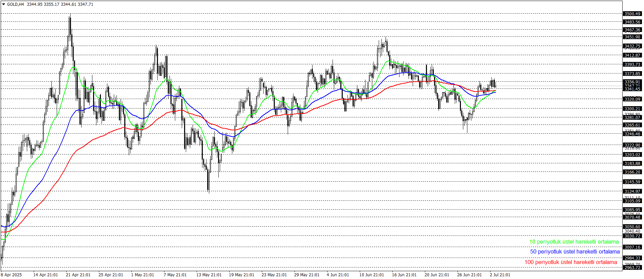Click the 14 Apr 21:01 time label

click(46, 275)
